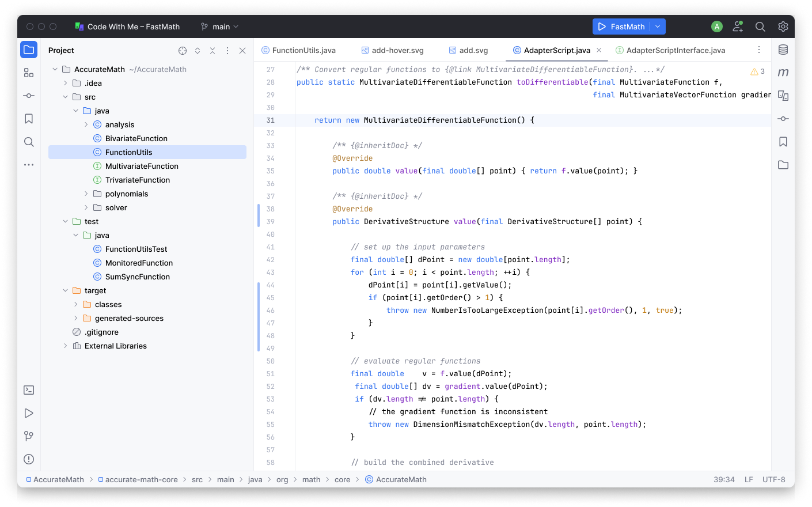Open the Git tool window

pos(29,436)
